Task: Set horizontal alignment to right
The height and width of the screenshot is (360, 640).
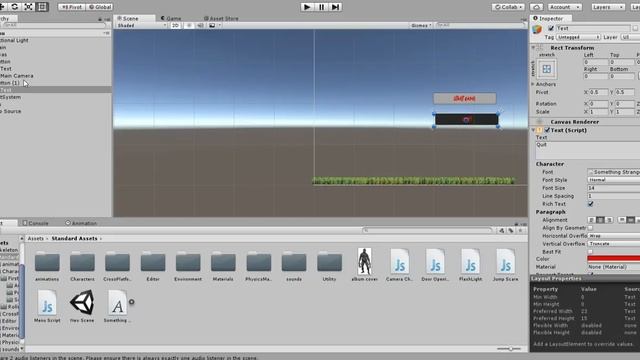Action: tap(609, 220)
